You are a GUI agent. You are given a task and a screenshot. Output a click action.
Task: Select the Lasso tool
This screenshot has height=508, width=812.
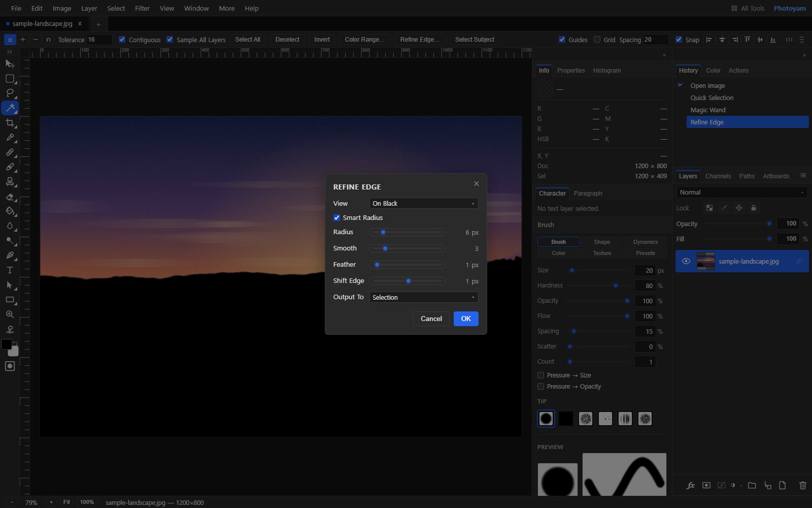point(10,93)
